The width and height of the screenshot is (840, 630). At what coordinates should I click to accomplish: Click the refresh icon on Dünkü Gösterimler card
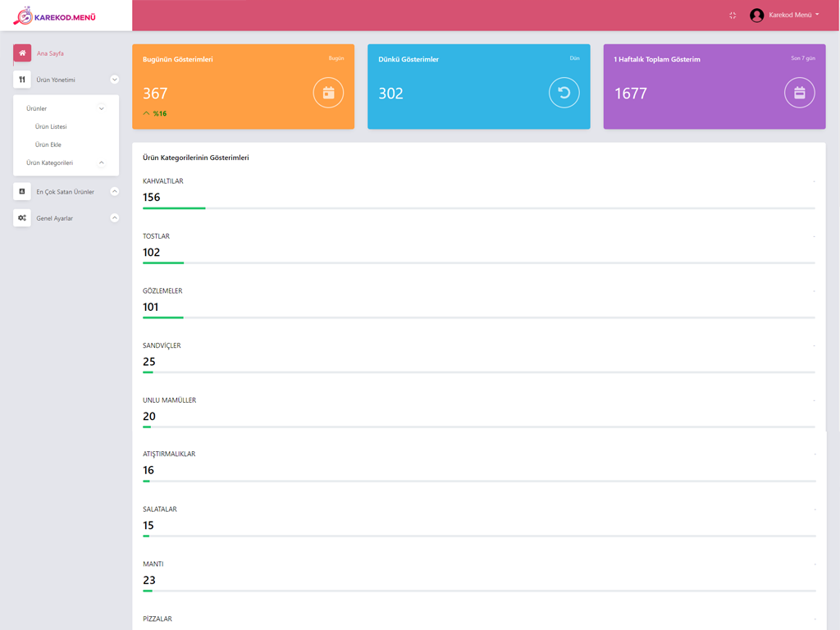click(x=564, y=93)
